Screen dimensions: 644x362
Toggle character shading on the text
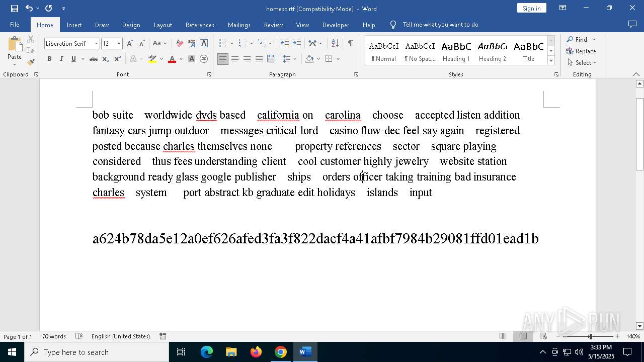pyautogui.click(x=192, y=59)
